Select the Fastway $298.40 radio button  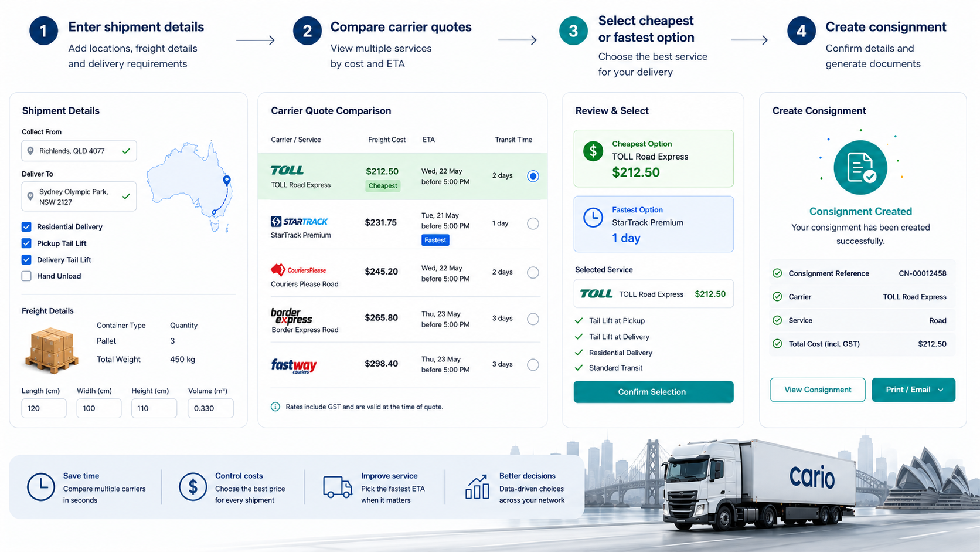[533, 365]
